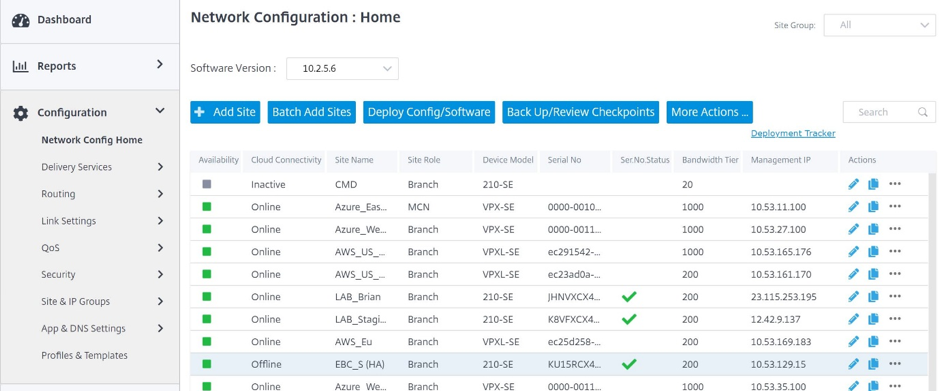Open ellipsis menu for 10.53.161.170 row
This screenshot has height=391, width=939.
[x=895, y=274]
